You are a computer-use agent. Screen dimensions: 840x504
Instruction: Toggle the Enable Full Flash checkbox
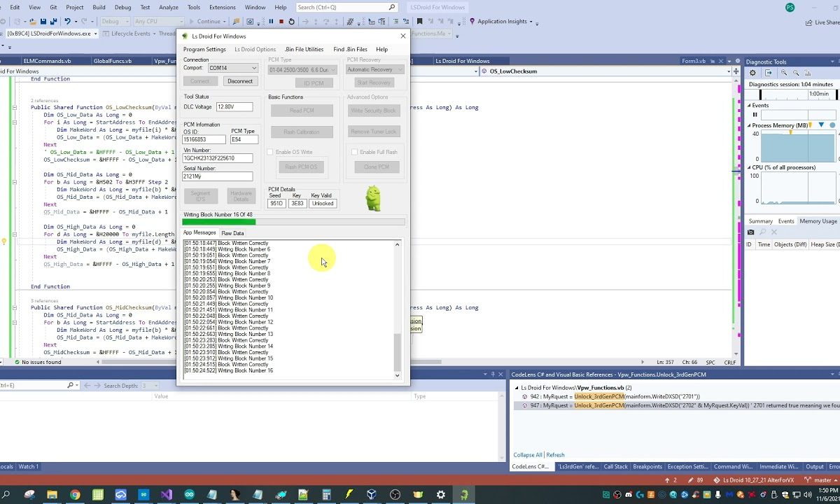[x=354, y=152]
